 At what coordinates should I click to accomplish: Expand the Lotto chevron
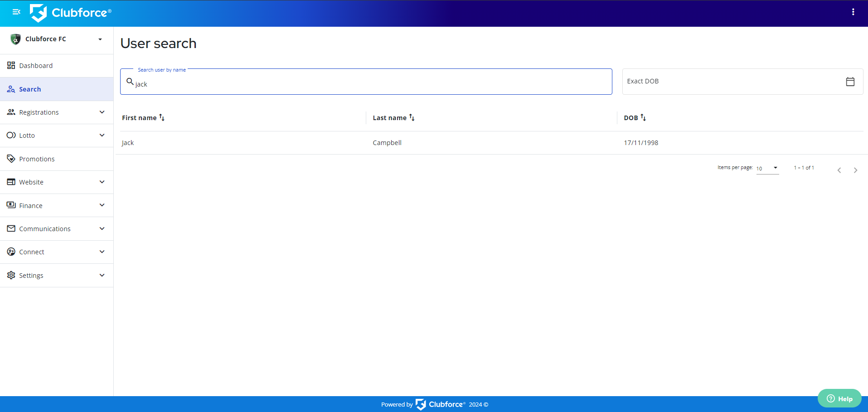coord(102,135)
